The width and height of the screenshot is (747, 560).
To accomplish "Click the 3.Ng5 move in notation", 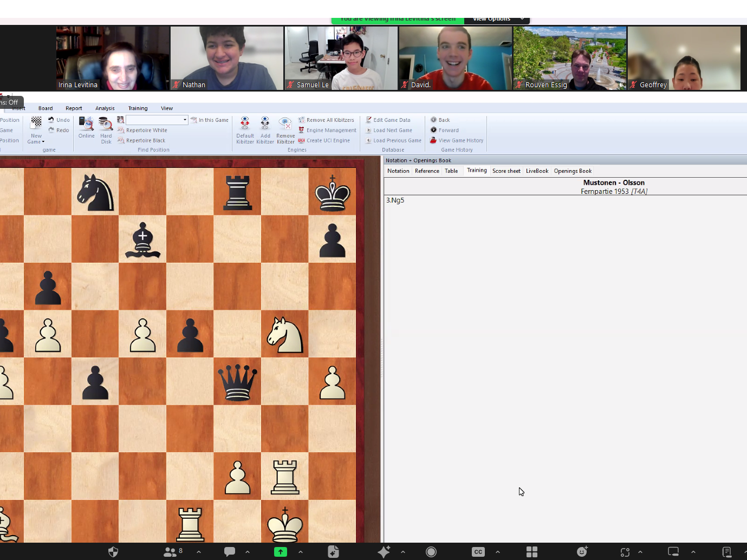I will (395, 200).
